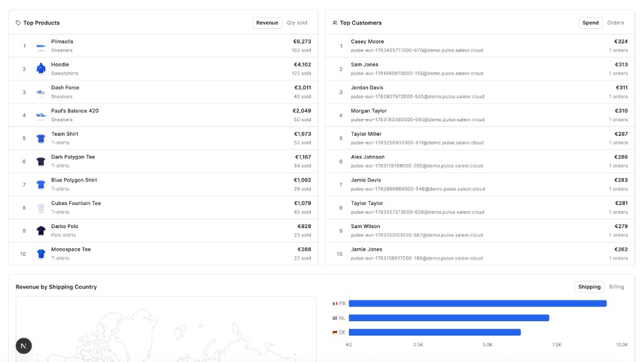This screenshot has width=644, height=362.
Task: Click the Revenue by Shipping Country heading
Action: 56,287
